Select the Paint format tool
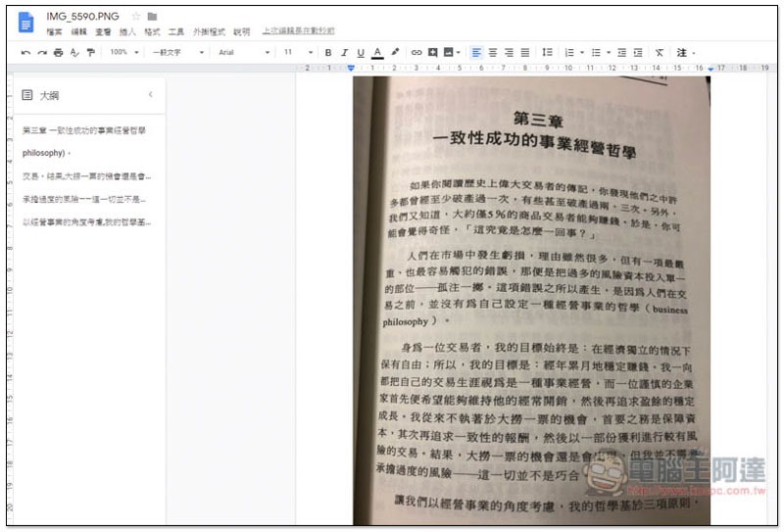The image size is (784, 532). [90, 52]
